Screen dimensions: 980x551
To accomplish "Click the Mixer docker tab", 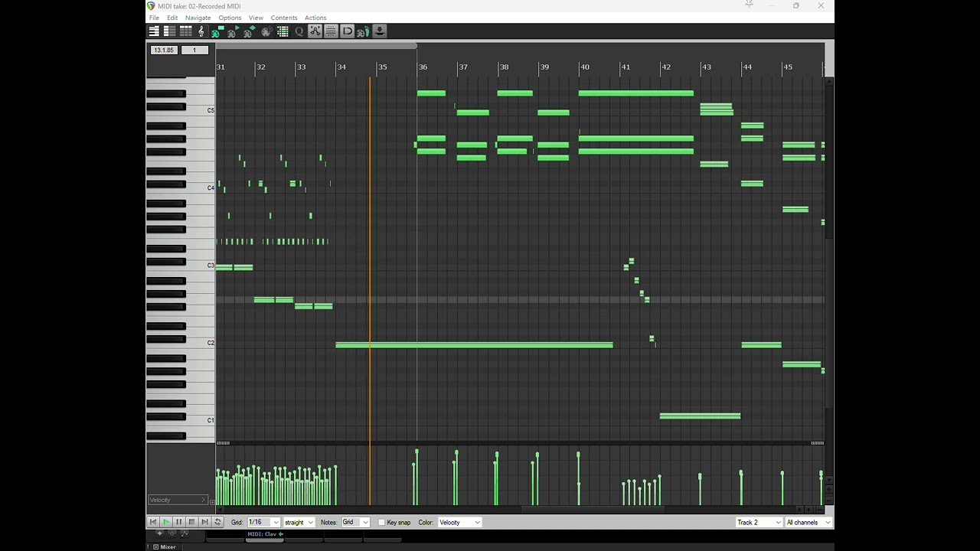I will click(x=168, y=547).
